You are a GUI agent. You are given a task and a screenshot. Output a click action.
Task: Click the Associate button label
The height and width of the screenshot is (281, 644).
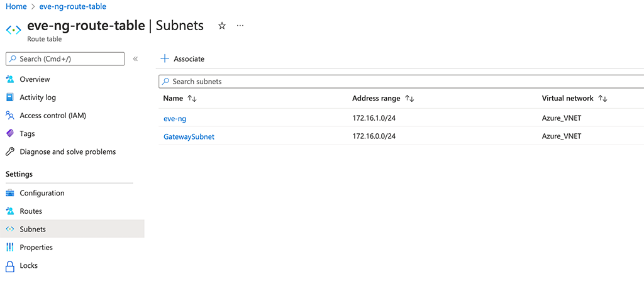(189, 58)
